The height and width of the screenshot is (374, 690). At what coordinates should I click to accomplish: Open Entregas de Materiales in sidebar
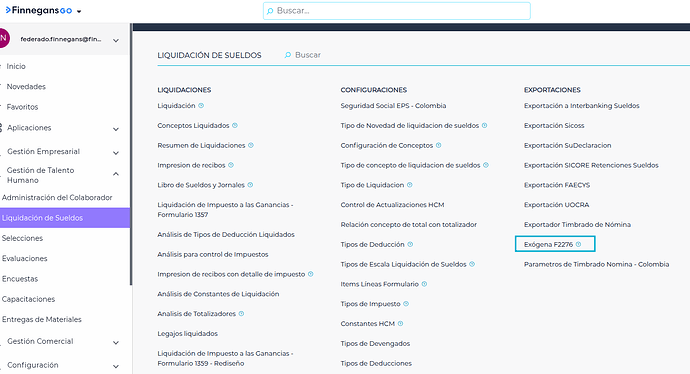pyautogui.click(x=42, y=319)
